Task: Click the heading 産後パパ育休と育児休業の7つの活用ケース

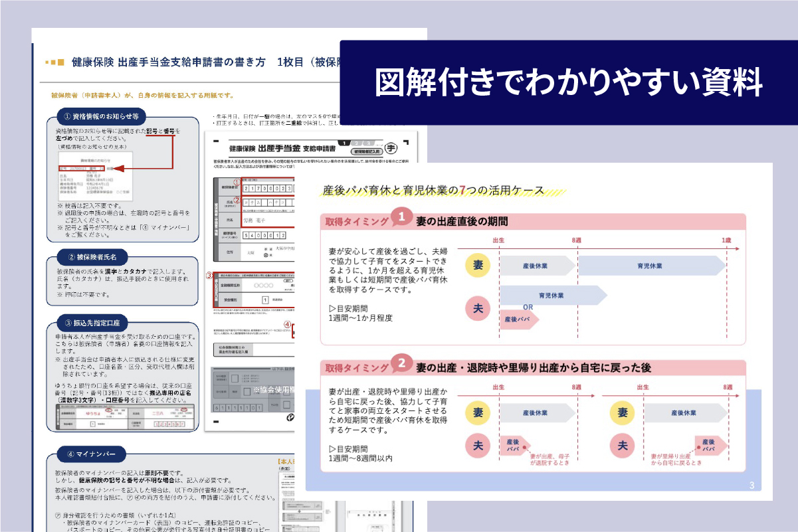Action: pyautogui.click(x=433, y=190)
